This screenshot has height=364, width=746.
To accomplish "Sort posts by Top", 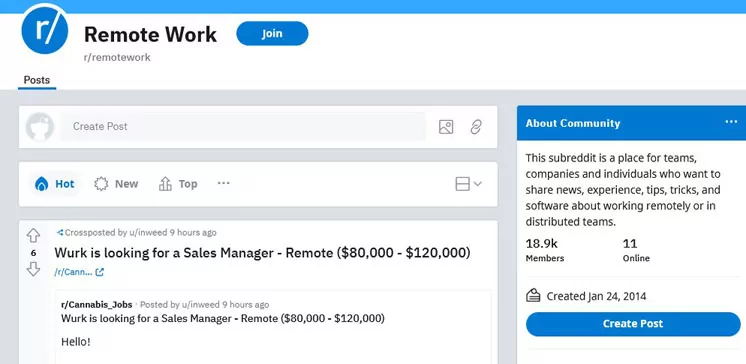I will coord(178,184).
